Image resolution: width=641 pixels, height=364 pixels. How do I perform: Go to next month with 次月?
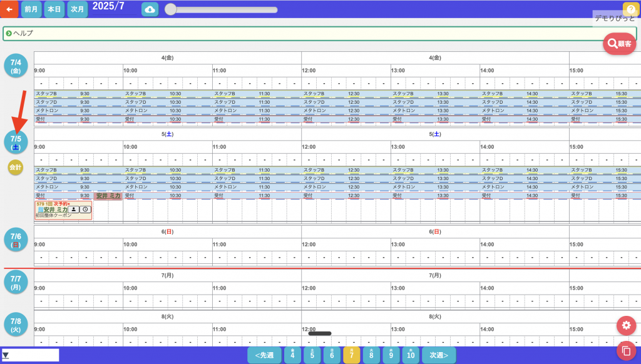click(x=77, y=9)
